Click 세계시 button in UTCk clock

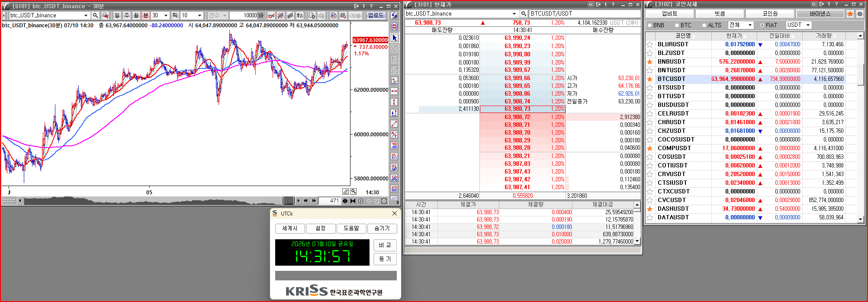coord(290,228)
